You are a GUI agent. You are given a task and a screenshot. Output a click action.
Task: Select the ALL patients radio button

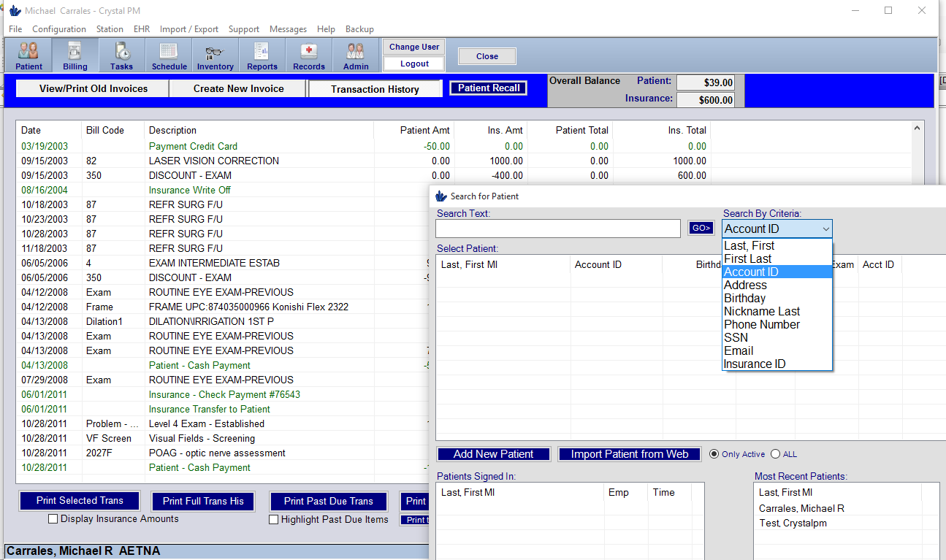pyautogui.click(x=774, y=453)
